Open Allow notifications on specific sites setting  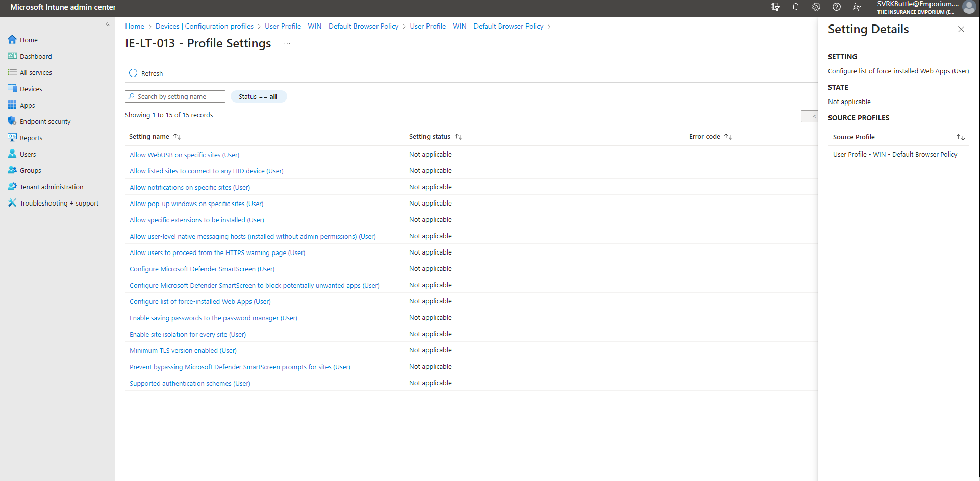click(x=190, y=187)
